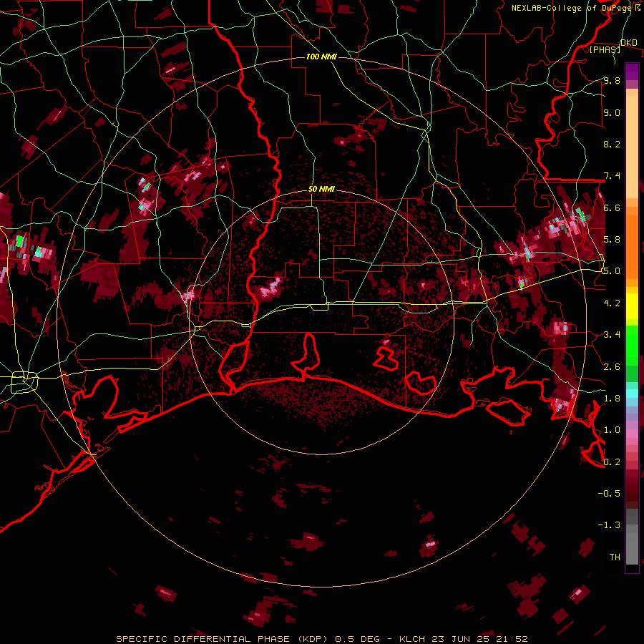Click the 9.8 legend value
This screenshot has height=644, width=644.
(x=612, y=80)
